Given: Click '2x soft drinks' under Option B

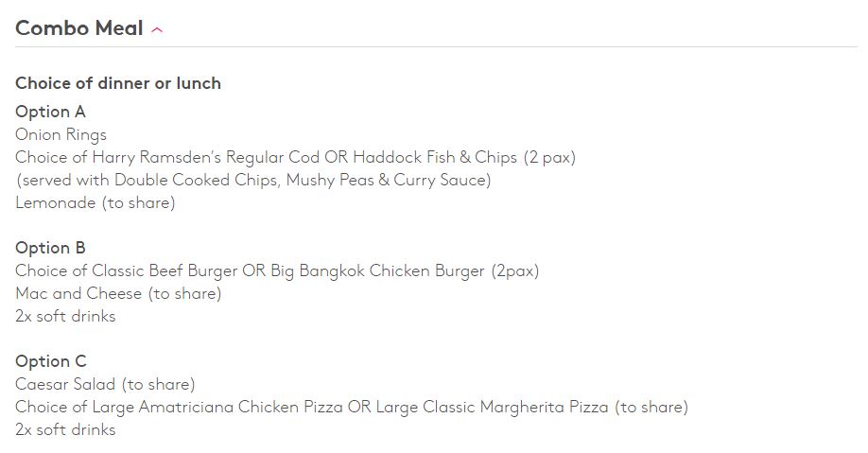Looking at the screenshot, I should pyautogui.click(x=65, y=316).
